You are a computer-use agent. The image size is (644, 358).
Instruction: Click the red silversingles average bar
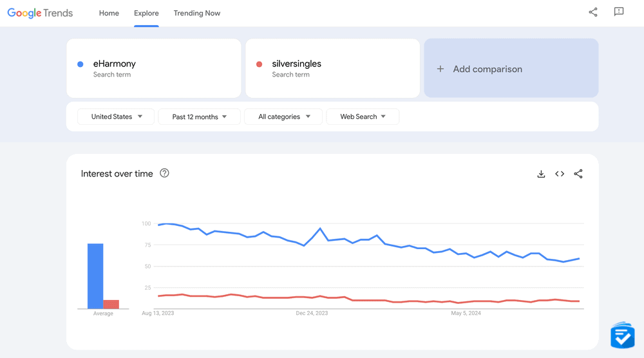[x=111, y=304]
